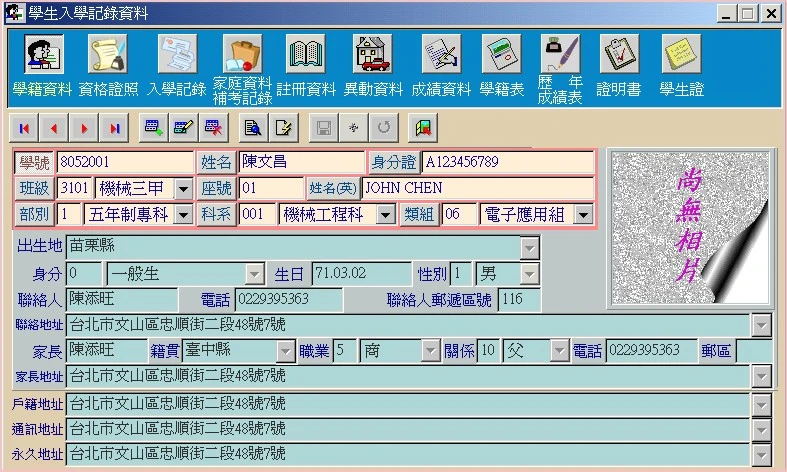Click the ID field showing A123456789
Screen dimensions: 787x472
coord(507,162)
